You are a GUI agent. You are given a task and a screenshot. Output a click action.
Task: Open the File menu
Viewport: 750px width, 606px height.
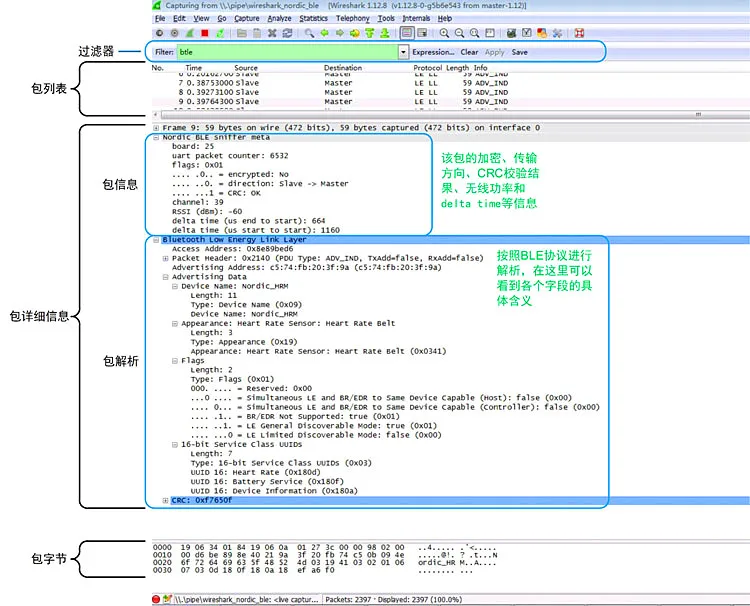pos(160,18)
